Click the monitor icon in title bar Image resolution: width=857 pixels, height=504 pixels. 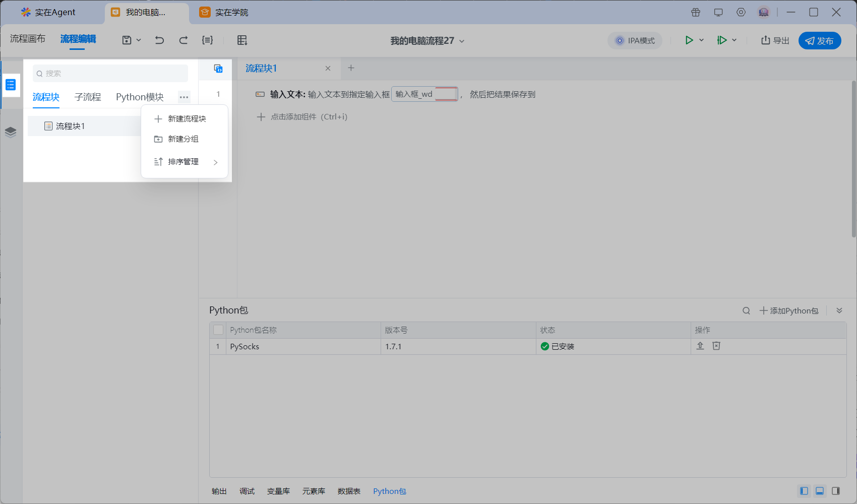pyautogui.click(x=718, y=12)
